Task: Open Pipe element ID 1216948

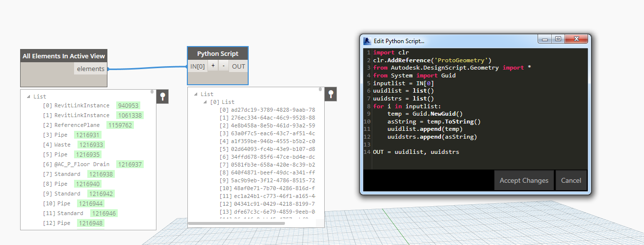Action: click(x=91, y=223)
